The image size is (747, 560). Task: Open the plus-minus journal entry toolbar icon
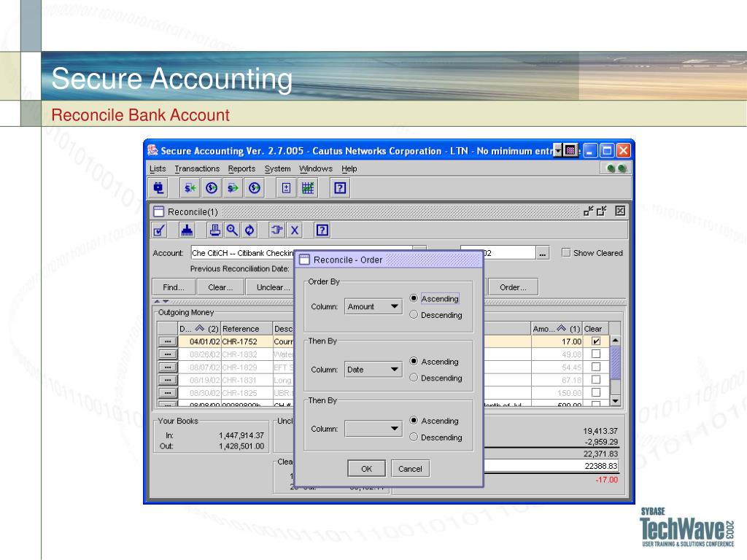pos(286,188)
